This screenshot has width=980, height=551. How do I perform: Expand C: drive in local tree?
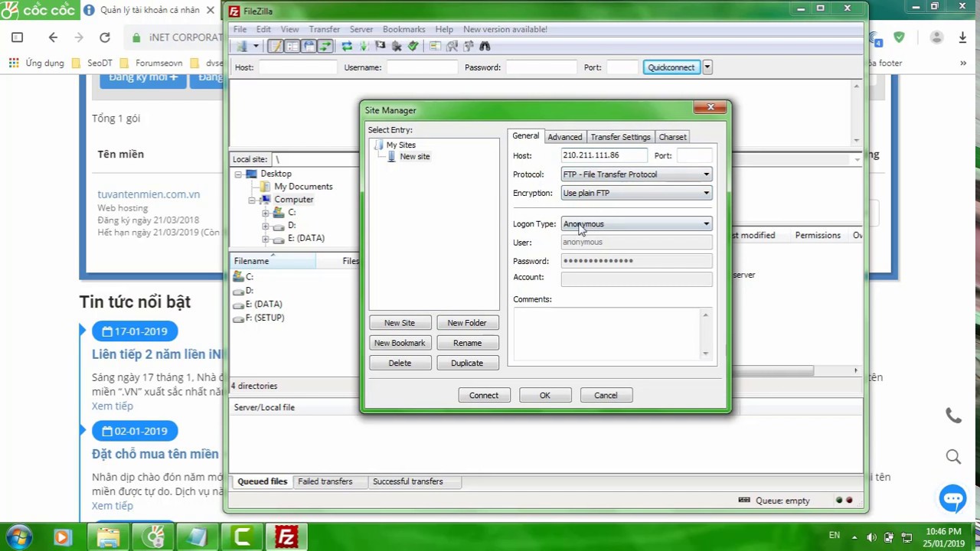pos(265,213)
